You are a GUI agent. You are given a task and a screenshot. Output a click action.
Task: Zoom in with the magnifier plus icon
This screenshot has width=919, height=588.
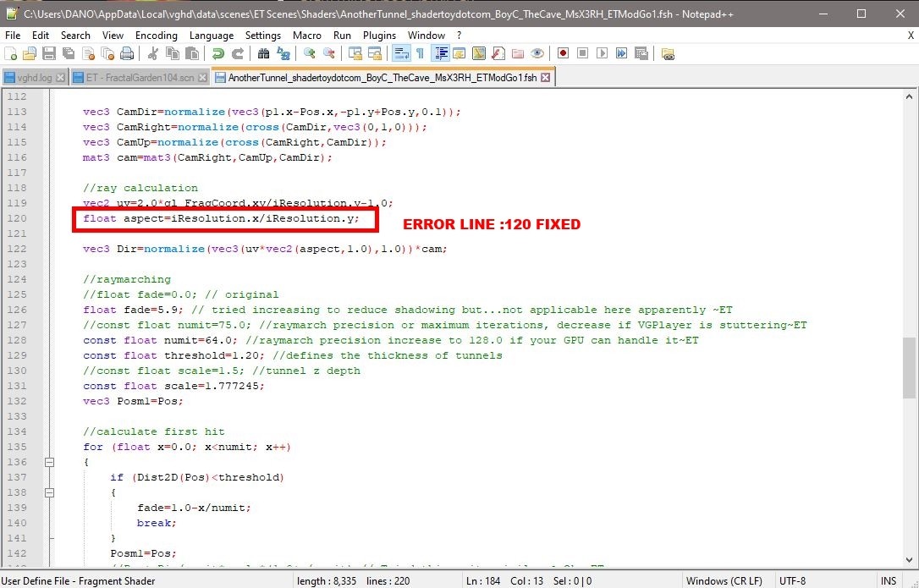click(310, 54)
